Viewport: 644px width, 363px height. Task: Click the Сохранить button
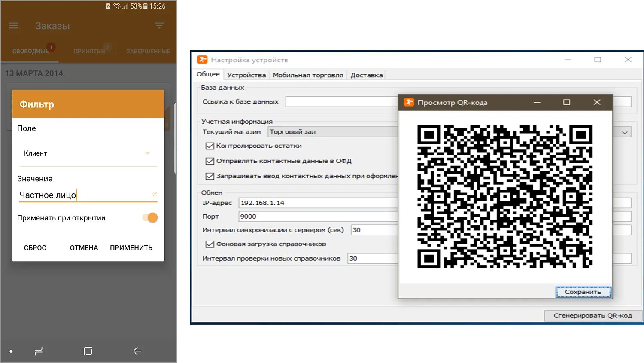coord(583,292)
